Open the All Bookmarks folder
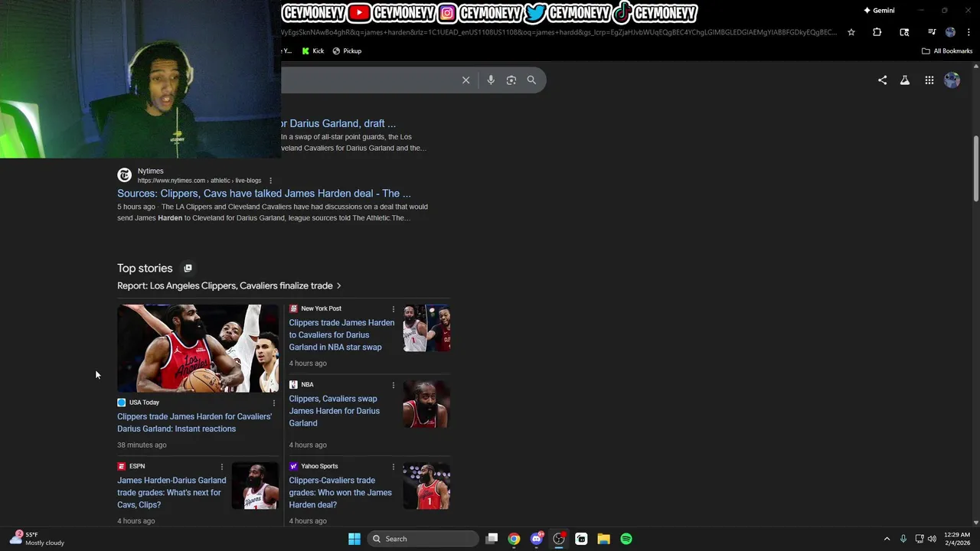This screenshot has height=551, width=980. pyautogui.click(x=947, y=51)
